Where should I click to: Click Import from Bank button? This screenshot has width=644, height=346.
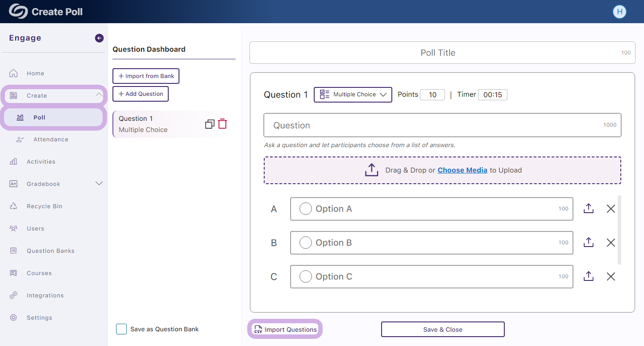point(146,76)
